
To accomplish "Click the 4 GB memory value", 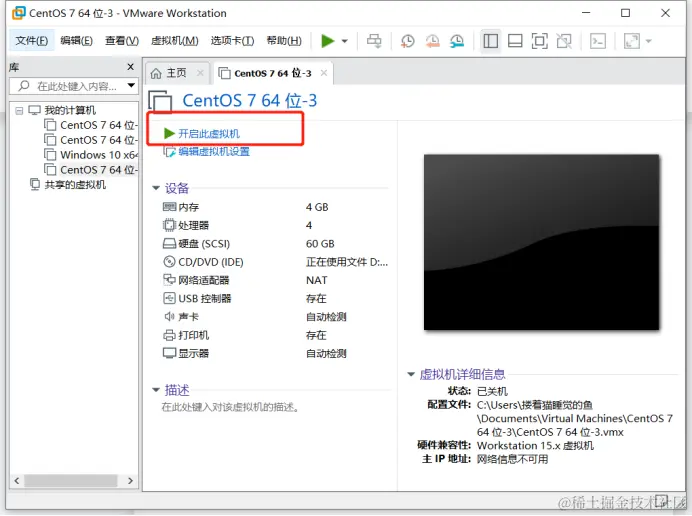I will coord(317,207).
